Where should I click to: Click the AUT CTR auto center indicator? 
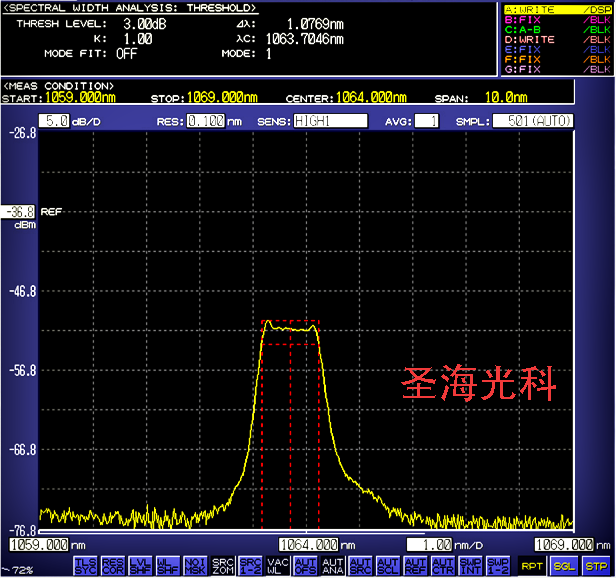coord(443,566)
